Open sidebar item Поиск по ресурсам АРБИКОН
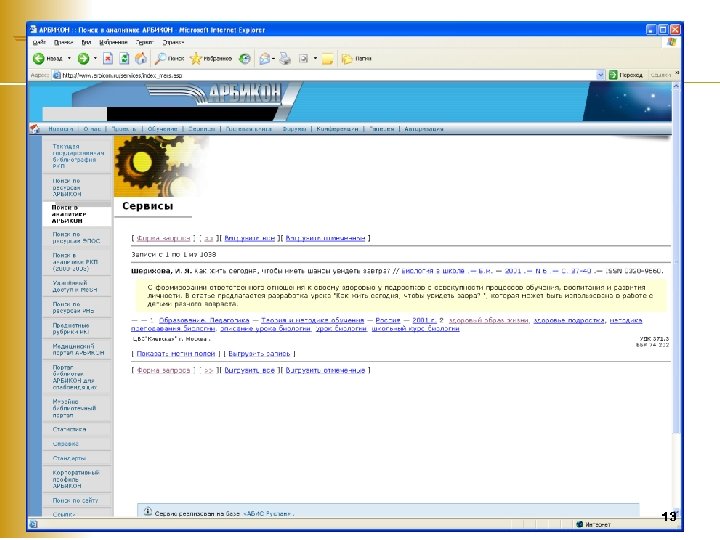720x540 pixels. click(x=67, y=187)
